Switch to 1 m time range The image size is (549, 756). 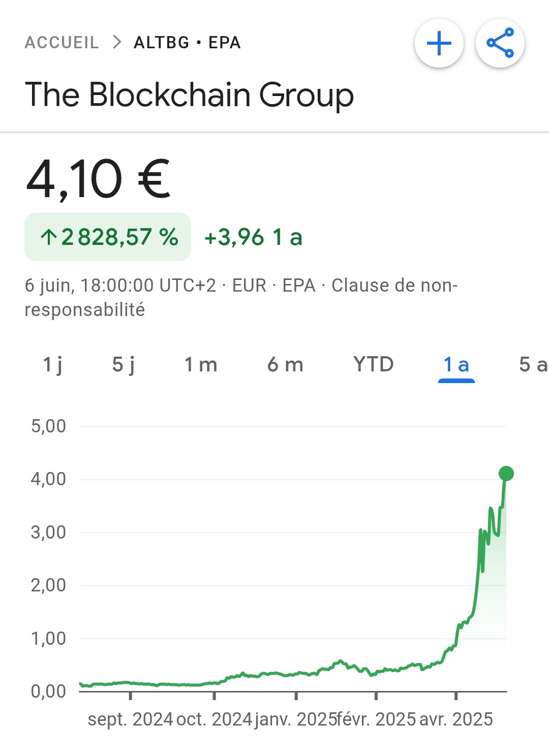point(201,364)
